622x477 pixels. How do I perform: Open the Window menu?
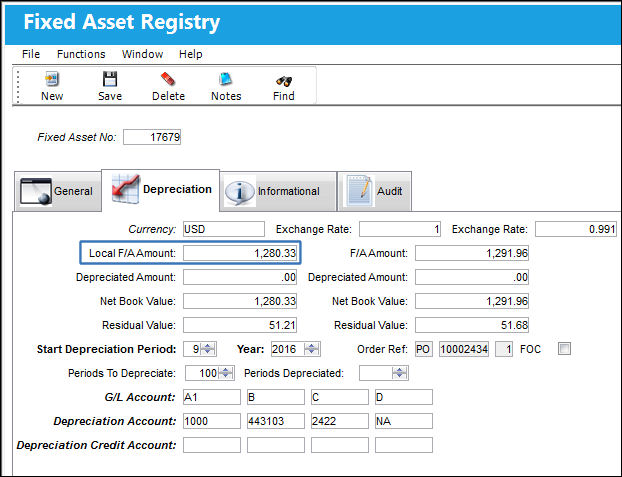click(142, 54)
